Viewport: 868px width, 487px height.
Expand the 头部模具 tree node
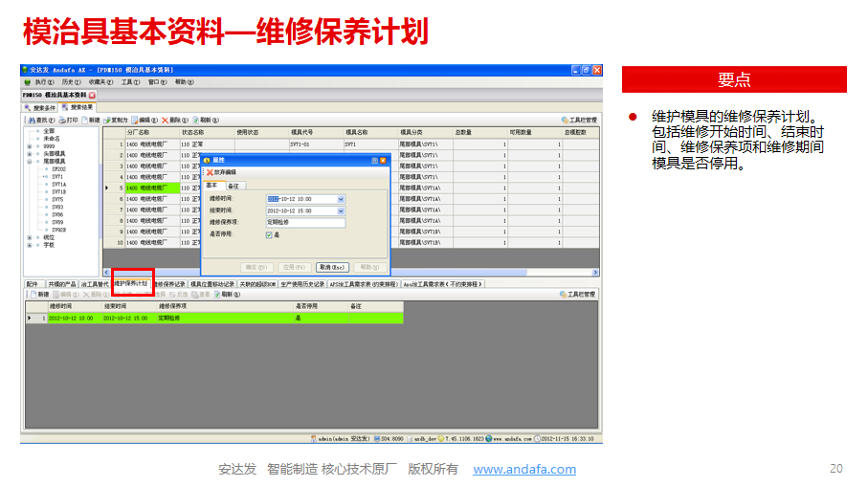(29, 153)
